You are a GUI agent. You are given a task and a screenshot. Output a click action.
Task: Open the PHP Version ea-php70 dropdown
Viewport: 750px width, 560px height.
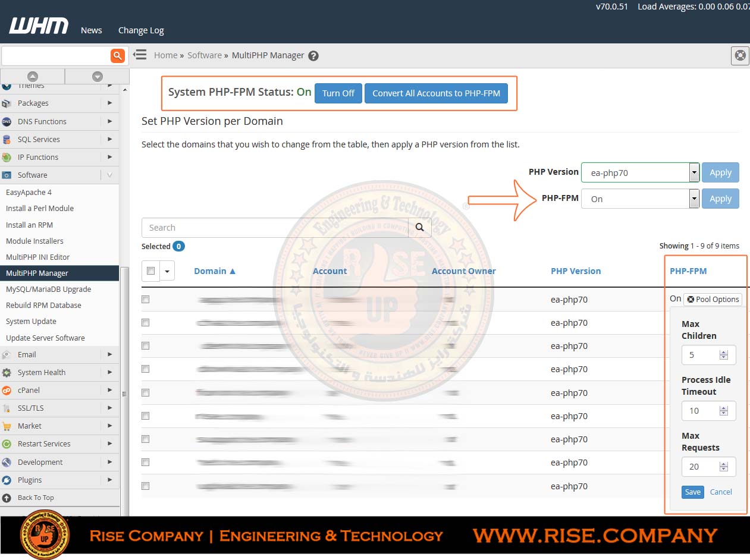(640, 172)
